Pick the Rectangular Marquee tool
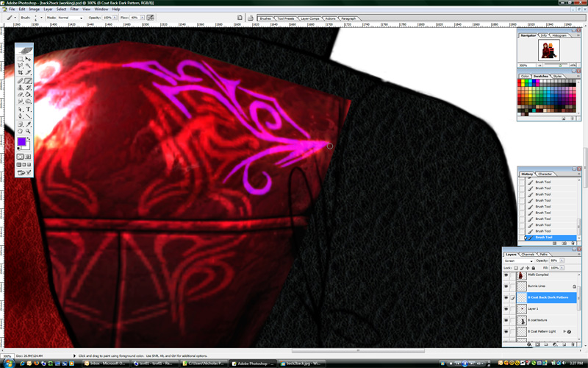The width and height of the screenshot is (588, 368). (21, 58)
